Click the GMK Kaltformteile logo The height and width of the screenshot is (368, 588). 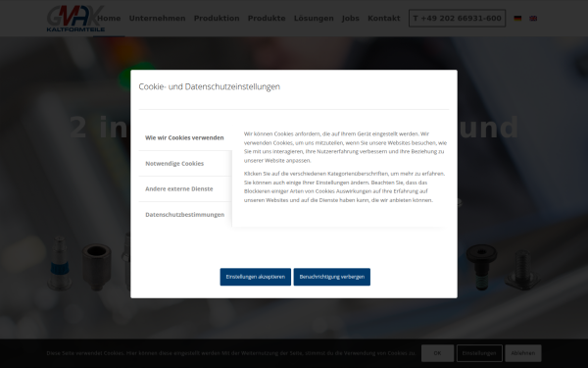tap(75, 19)
